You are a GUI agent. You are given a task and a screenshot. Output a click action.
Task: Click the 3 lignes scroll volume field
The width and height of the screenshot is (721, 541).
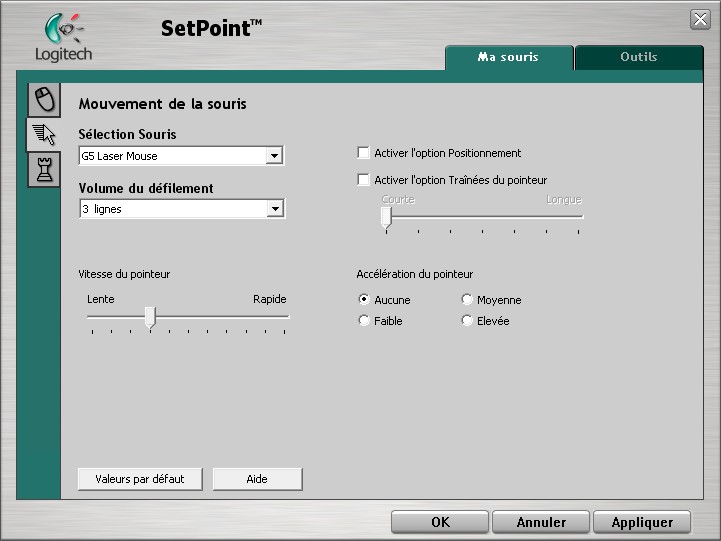point(182,209)
